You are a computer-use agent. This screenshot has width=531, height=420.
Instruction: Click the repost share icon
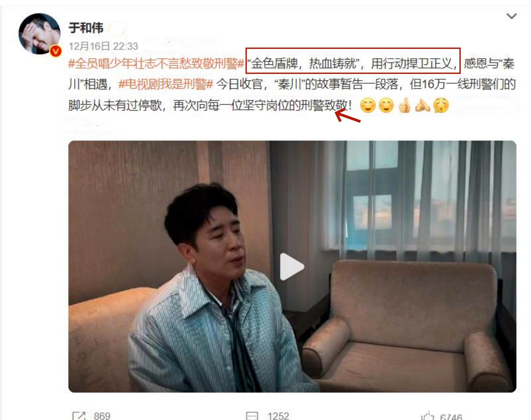pos(79,416)
